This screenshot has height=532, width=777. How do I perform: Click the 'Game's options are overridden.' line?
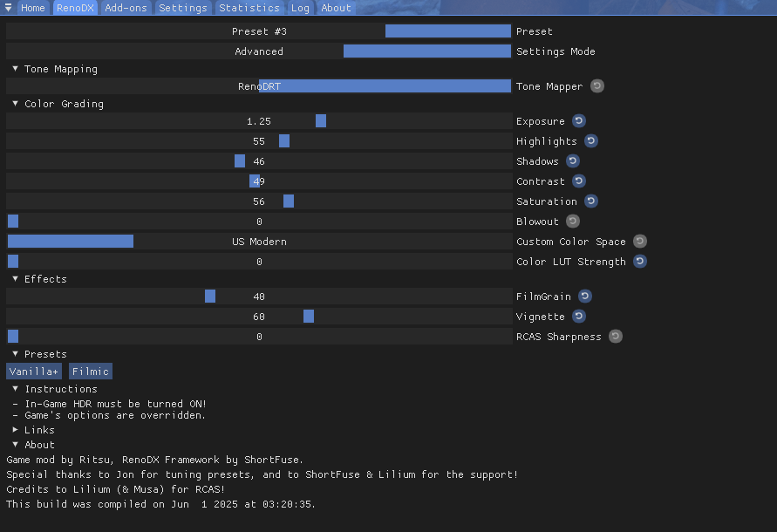click(x=115, y=415)
